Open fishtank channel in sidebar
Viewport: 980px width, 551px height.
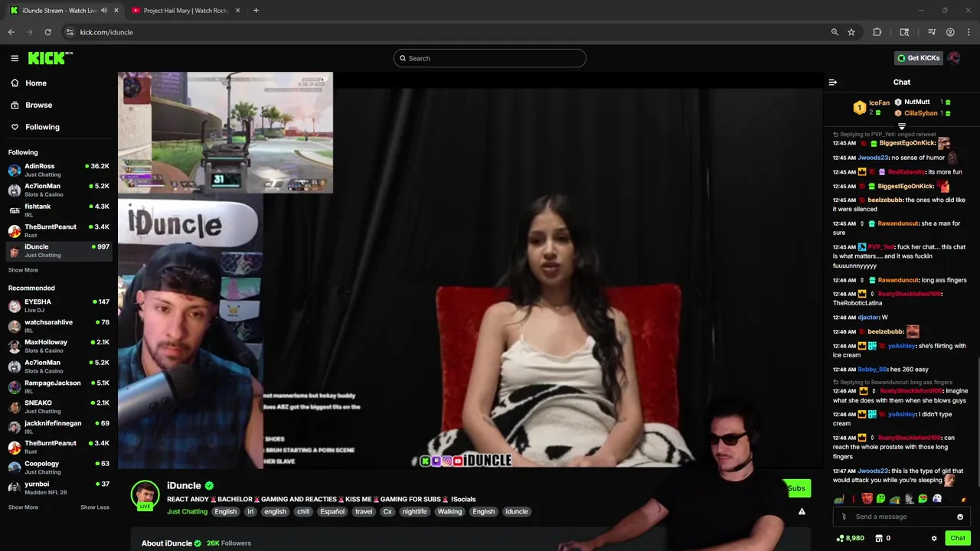pyautogui.click(x=58, y=210)
